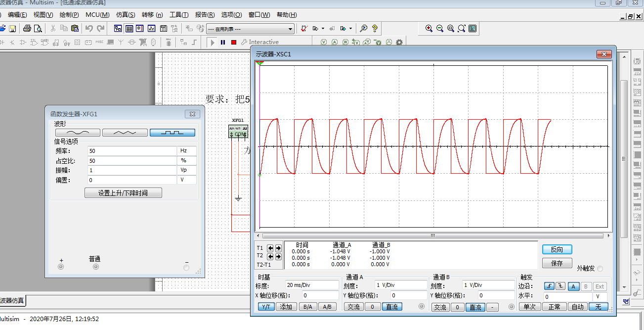The width and height of the screenshot is (644, 330).
Task: Click the oscilloscope horizontal scrollbar
Action: pyautogui.click(x=433, y=236)
